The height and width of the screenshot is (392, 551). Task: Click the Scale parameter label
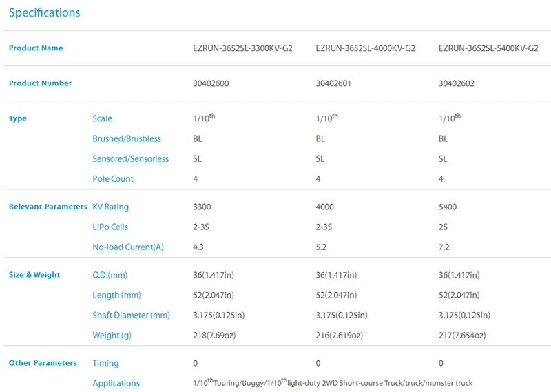[102, 118]
